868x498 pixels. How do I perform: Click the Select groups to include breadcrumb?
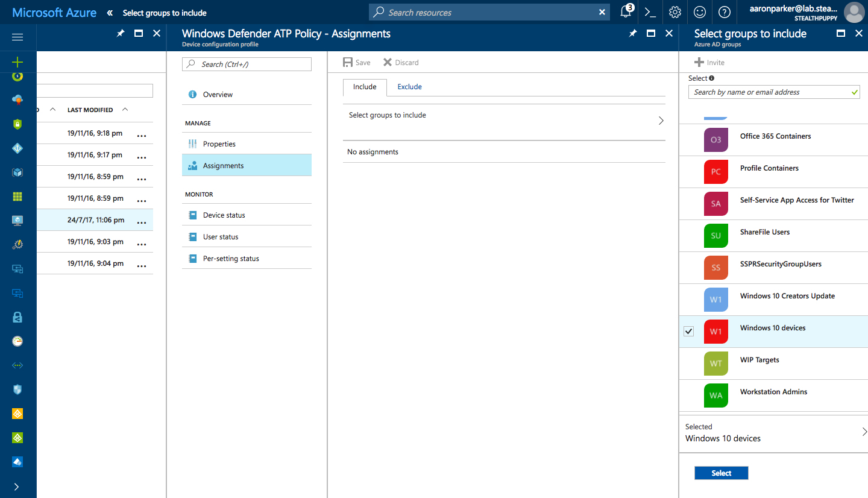point(165,13)
